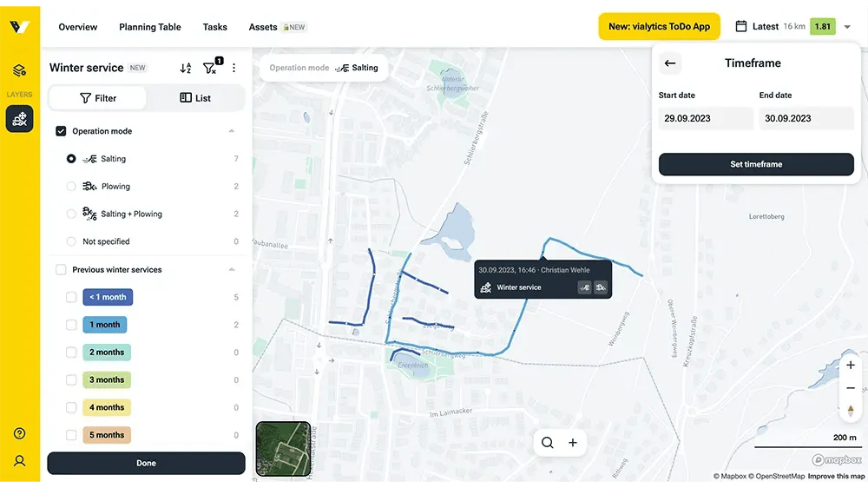The image size is (868, 488).
Task: Open the Layers icon in sidebar
Action: [x=19, y=70]
